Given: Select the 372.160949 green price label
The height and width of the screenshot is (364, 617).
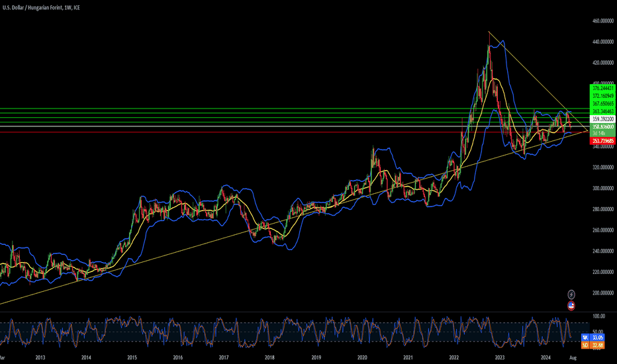Looking at the screenshot, I should click(603, 96).
